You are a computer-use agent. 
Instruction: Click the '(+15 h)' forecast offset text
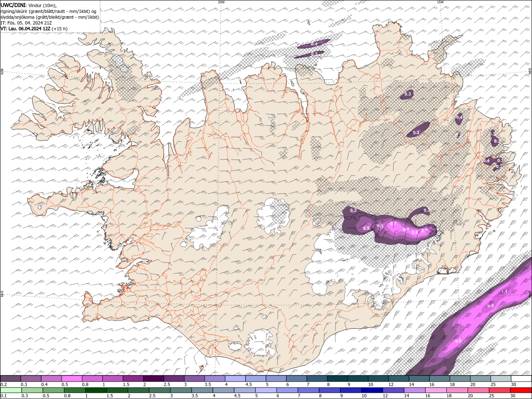point(59,29)
